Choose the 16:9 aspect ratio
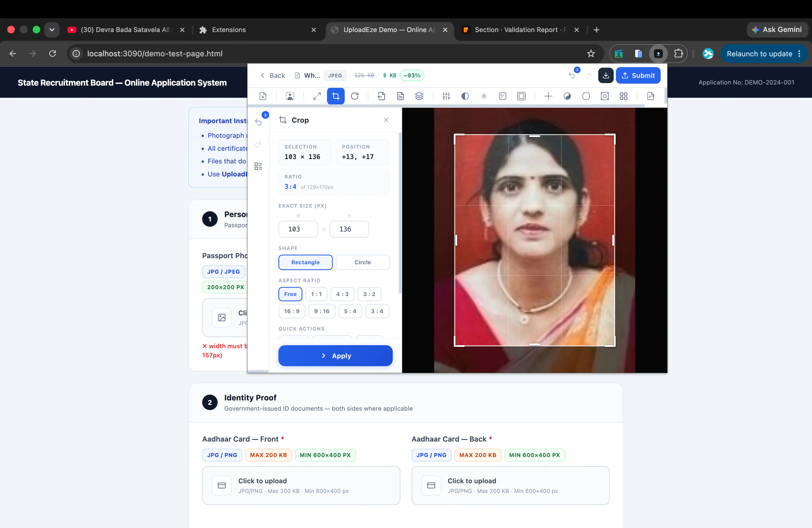This screenshot has height=528, width=812. click(x=292, y=311)
